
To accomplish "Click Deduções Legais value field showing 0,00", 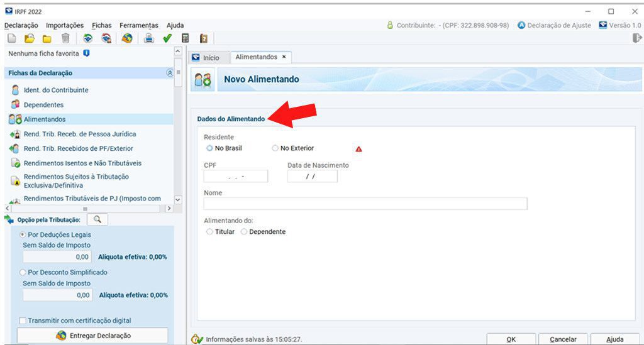I will pos(57,257).
